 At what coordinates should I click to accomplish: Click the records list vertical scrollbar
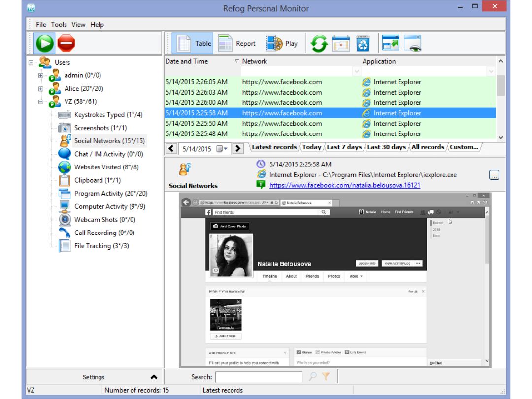pos(501,99)
